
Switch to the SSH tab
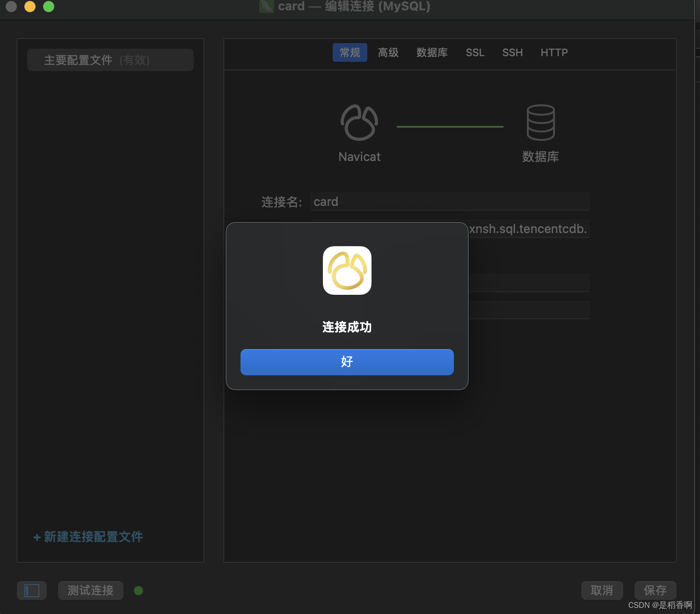[x=512, y=52]
